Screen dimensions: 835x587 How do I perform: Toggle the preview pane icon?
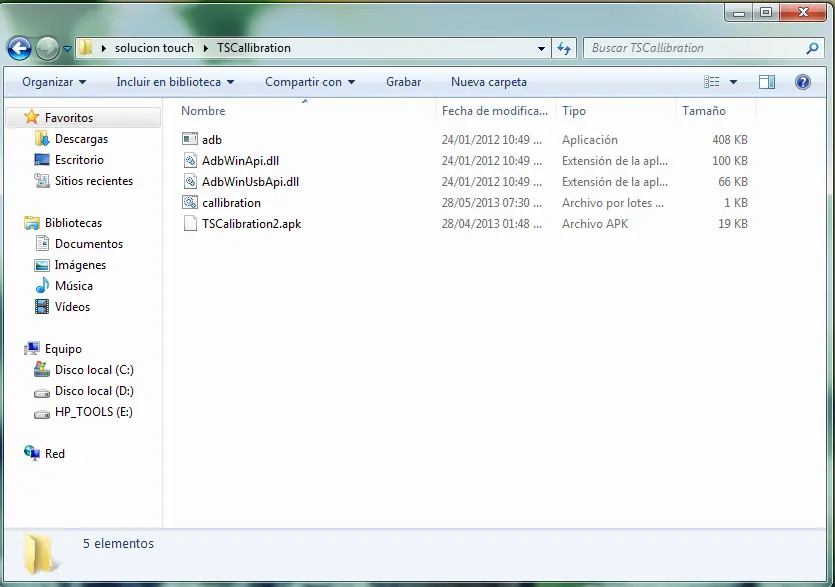pyautogui.click(x=767, y=82)
